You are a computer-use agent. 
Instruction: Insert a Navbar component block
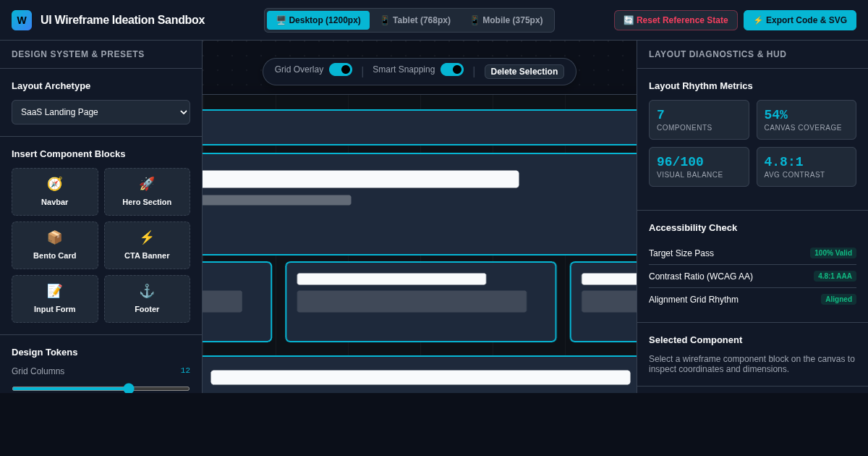55,192
